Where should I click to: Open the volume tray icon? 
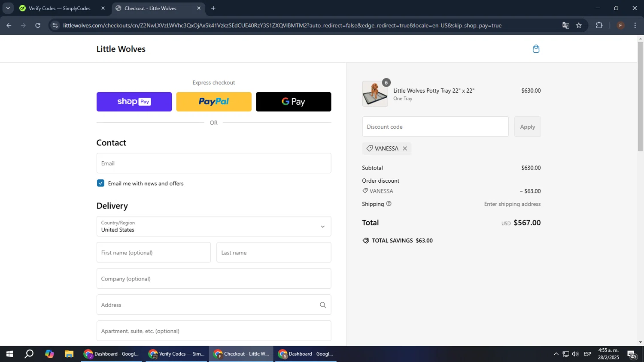pyautogui.click(x=575, y=354)
